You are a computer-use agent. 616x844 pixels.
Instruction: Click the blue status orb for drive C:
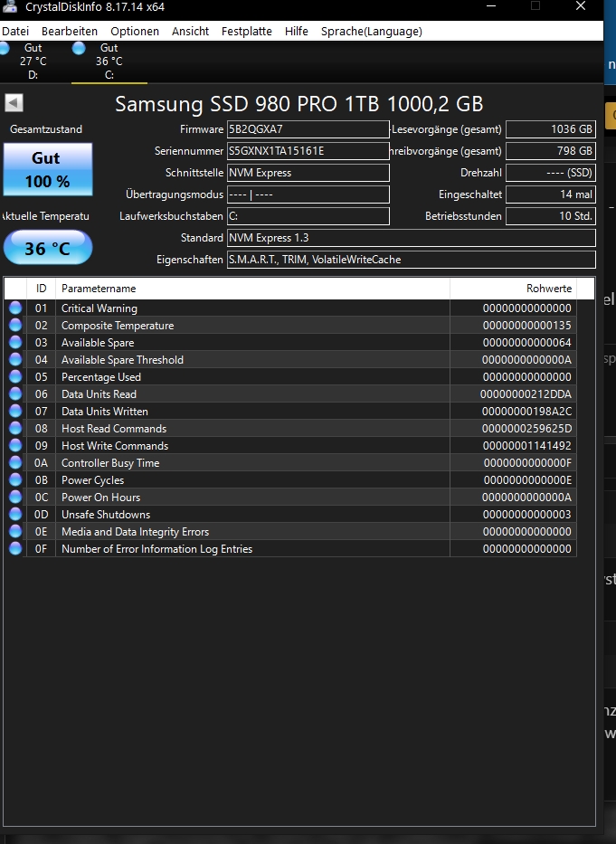click(x=79, y=49)
